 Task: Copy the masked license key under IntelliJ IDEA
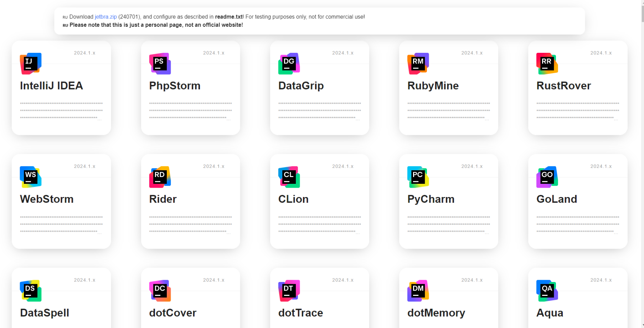pyautogui.click(x=61, y=111)
